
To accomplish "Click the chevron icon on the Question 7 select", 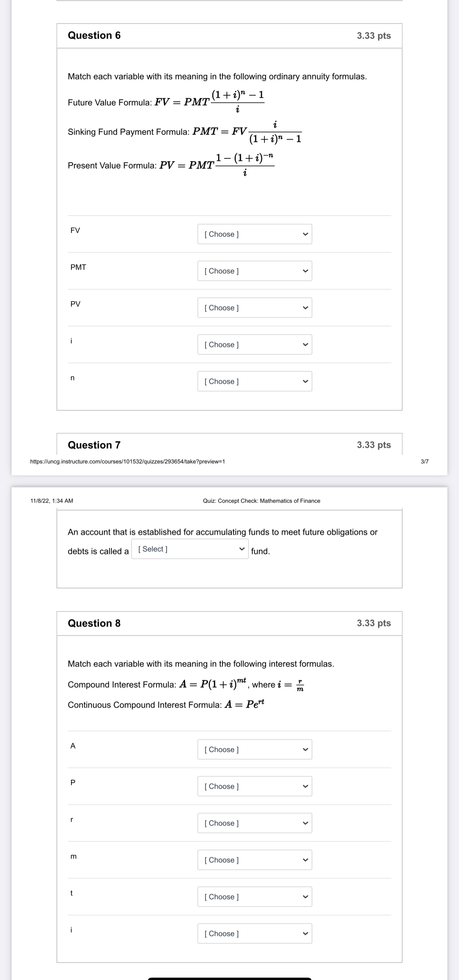I will pos(242,549).
